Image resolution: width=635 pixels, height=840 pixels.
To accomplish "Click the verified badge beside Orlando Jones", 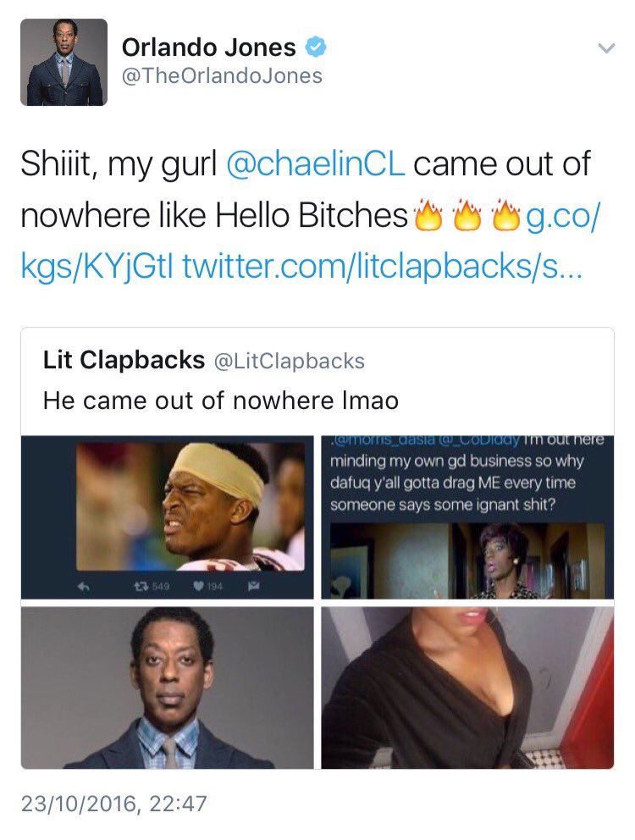I will (316, 47).
